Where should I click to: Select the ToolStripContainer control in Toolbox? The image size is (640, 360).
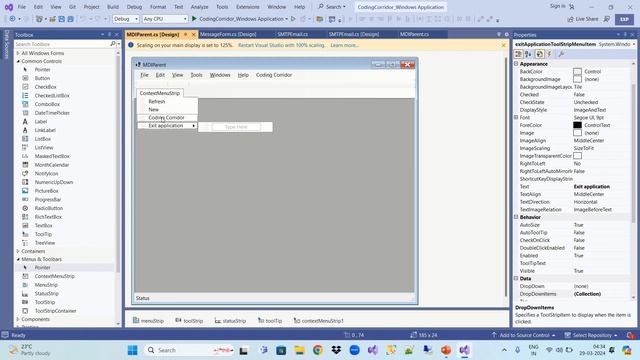(x=56, y=311)
